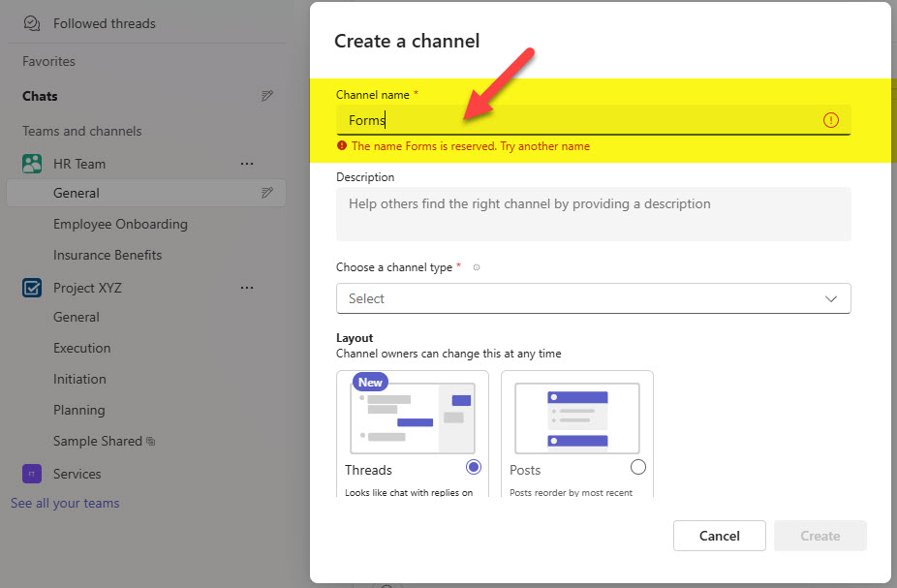Select the Project XYZ team
Image resolution: width=897 pixels, height=588 pixels.
coord(87,289)
